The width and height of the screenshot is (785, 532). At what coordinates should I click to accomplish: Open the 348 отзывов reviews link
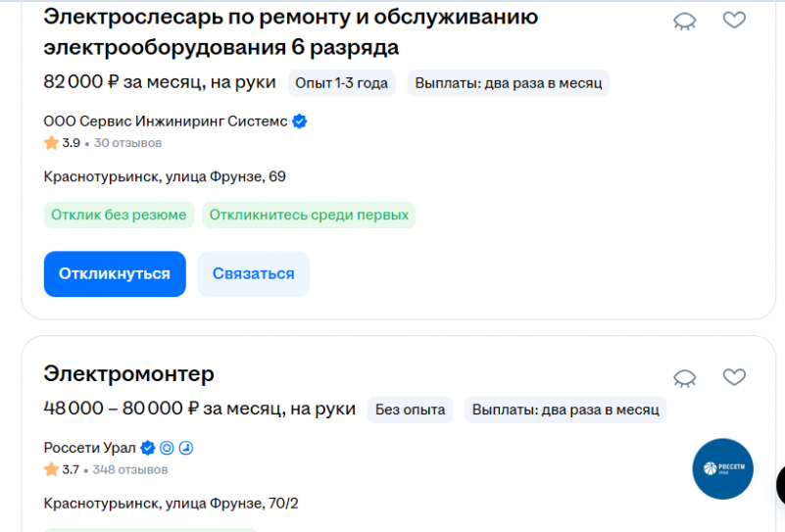(130, 470)
